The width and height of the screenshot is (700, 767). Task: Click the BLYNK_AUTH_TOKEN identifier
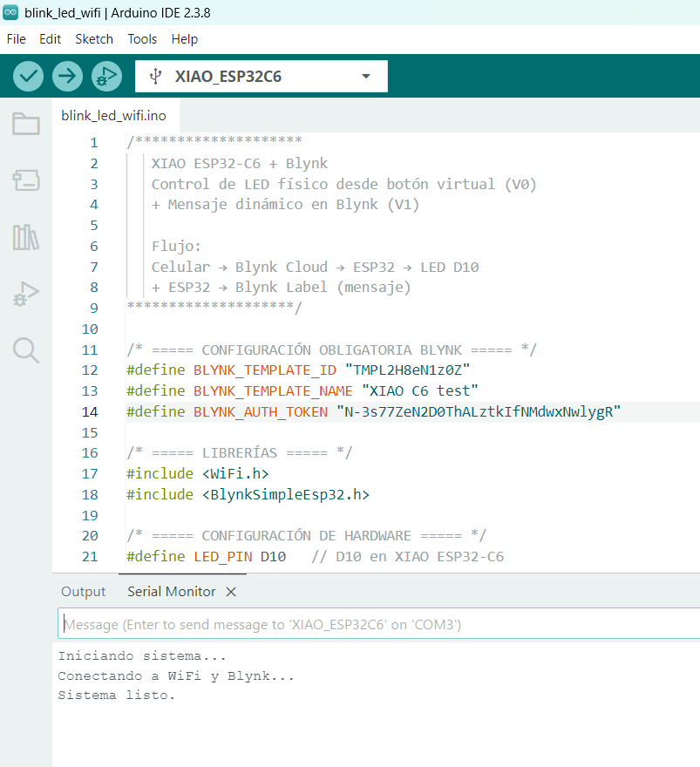[x=261, y=412]
